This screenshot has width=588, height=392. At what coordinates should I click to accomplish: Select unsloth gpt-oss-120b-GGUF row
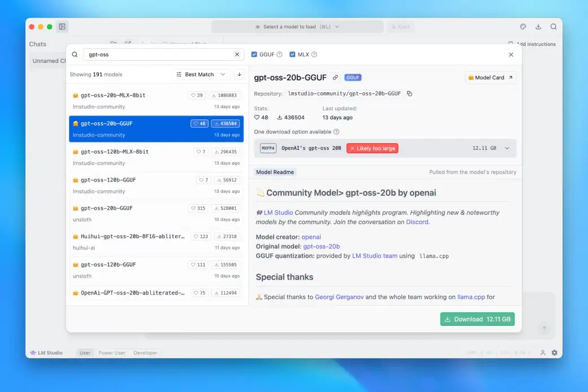coord(157,270)
